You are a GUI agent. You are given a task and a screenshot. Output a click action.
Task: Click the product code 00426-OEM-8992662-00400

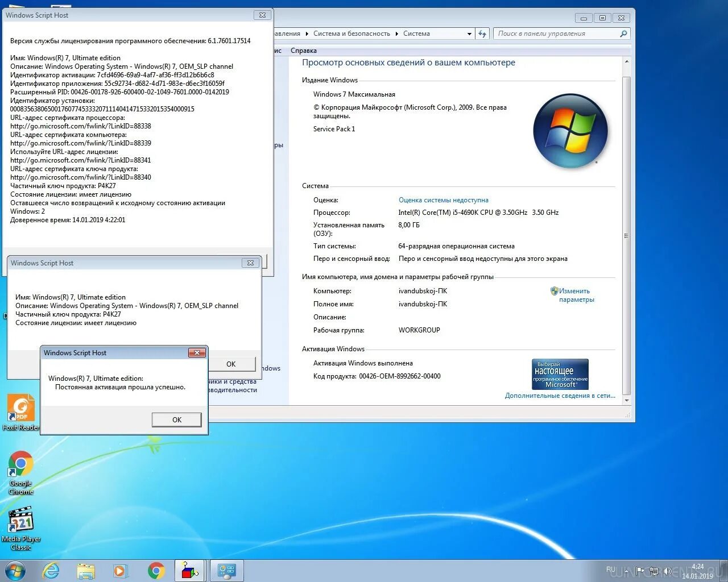(x=399, y=376)
